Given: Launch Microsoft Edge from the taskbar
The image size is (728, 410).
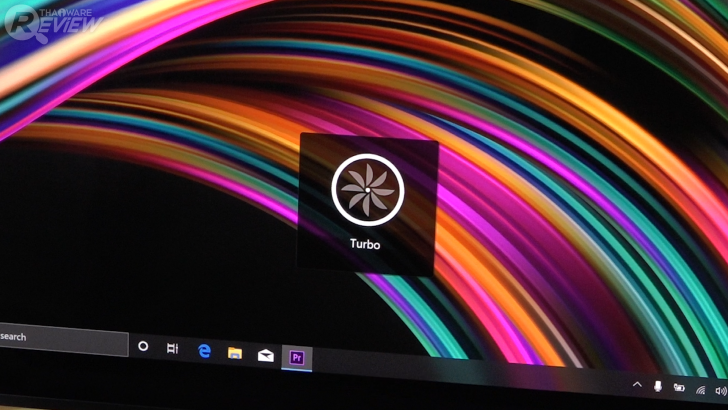Looking at the screenshot, I should tap(204, 351).
